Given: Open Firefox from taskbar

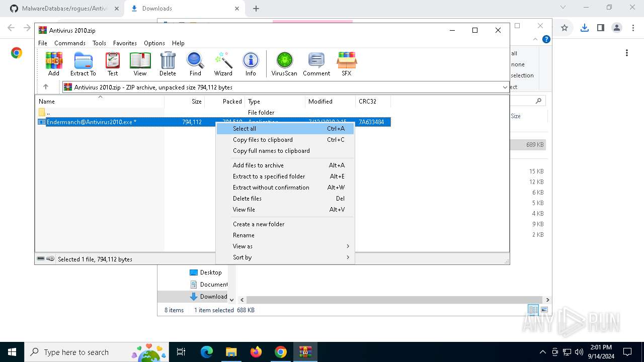Looking at the screenshot, I should 256,352.
